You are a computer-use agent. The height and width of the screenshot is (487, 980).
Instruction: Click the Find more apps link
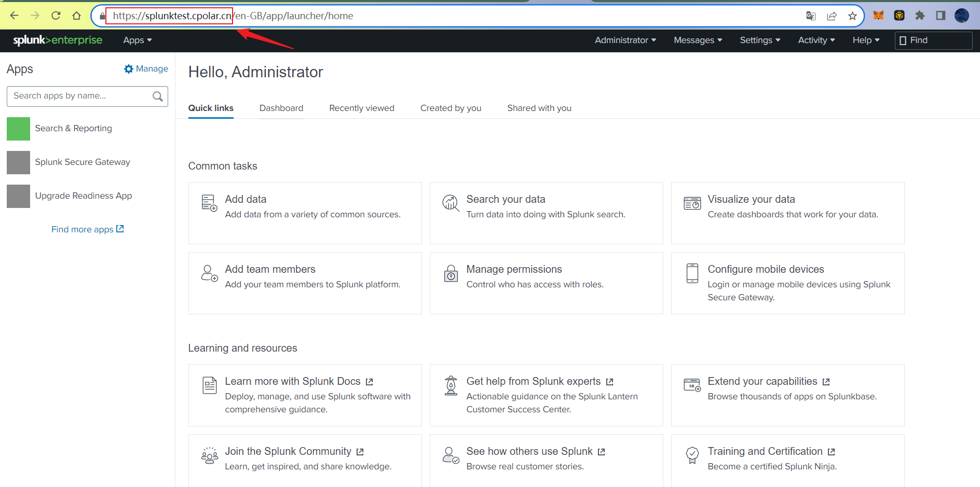(87, 229)
